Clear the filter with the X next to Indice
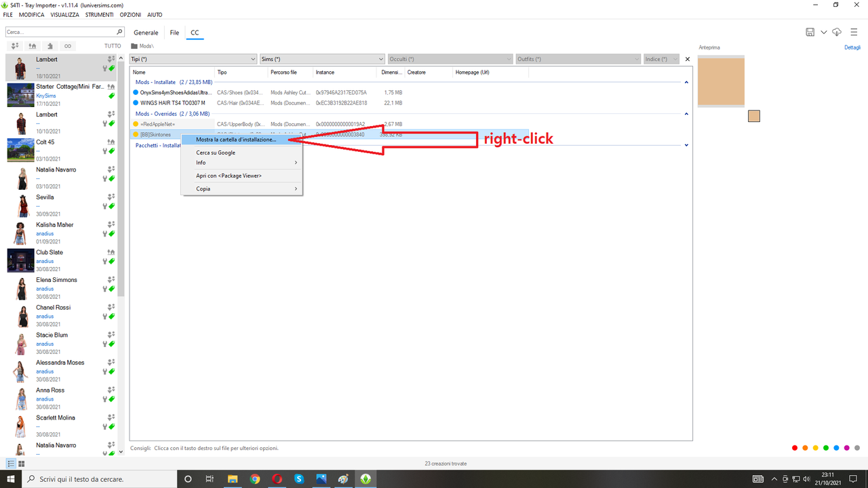868x488 pixels. [687, 59]
